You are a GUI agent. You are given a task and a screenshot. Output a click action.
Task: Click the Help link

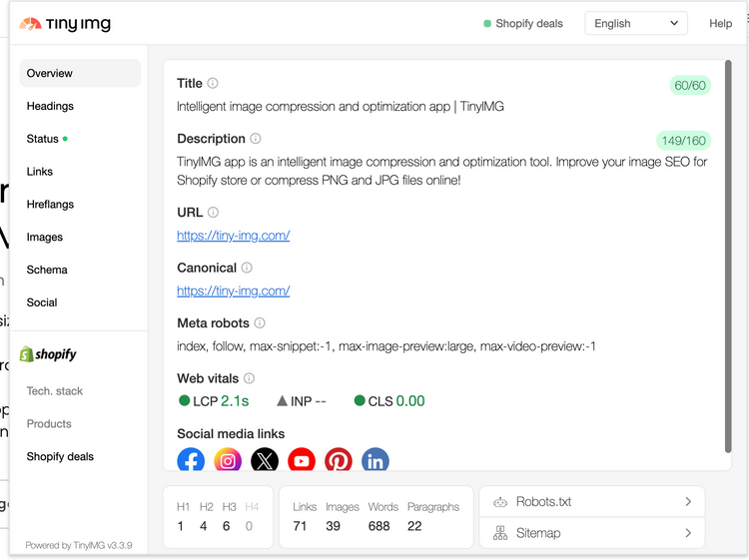[720, 23]
